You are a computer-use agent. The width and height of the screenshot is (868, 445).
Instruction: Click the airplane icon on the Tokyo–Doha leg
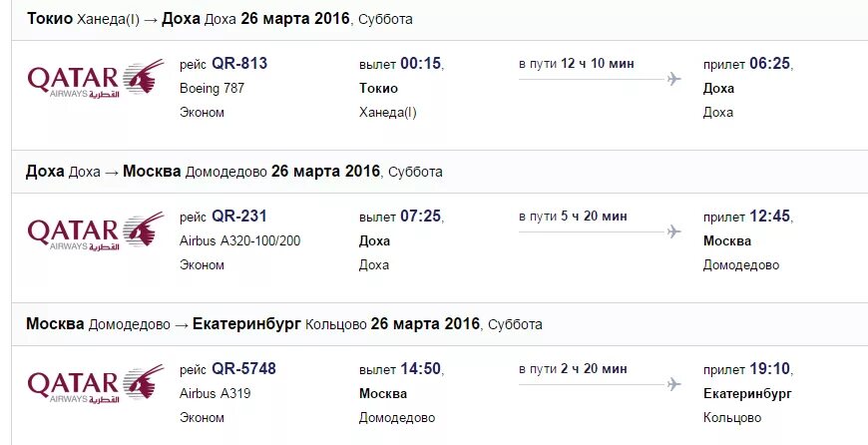pyautogui.click(x=673, y=79)
